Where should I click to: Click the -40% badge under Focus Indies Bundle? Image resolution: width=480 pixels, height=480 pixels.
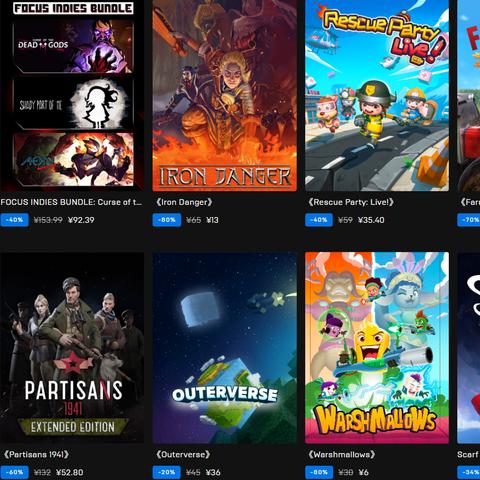pos(14,220)
